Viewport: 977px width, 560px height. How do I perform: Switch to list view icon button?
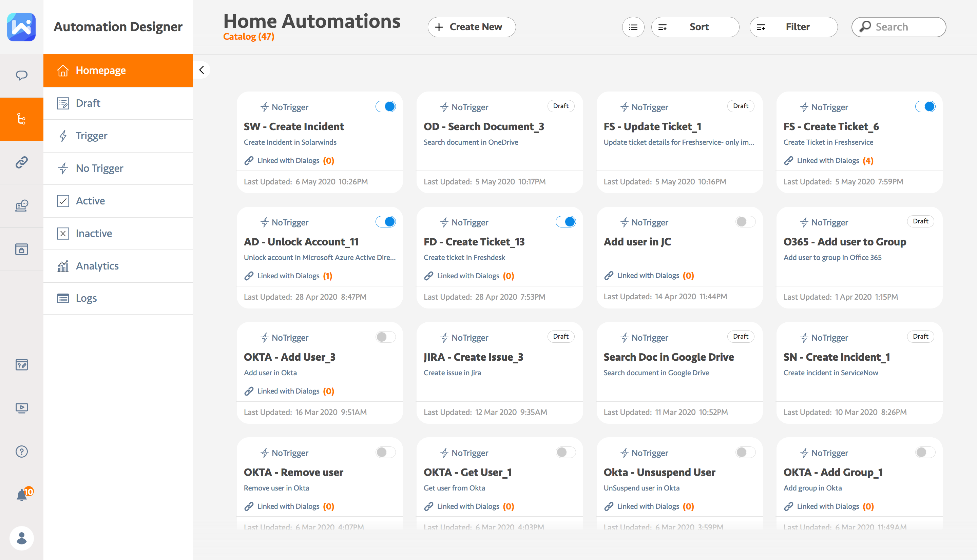pyautogui.click(x=633, y=27)
